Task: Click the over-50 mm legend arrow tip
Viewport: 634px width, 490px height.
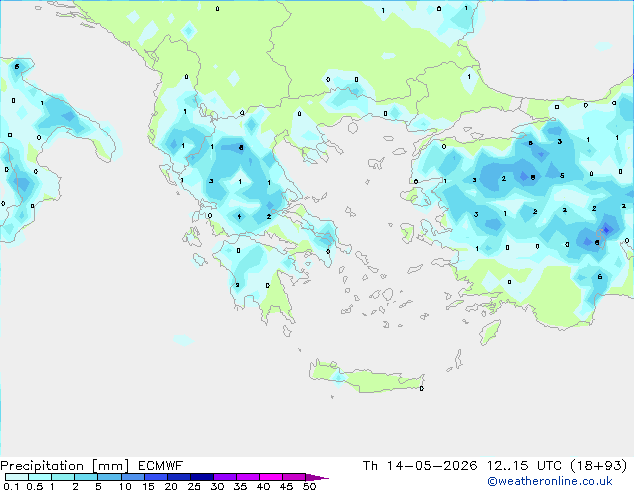Action: tap(317, 477)
